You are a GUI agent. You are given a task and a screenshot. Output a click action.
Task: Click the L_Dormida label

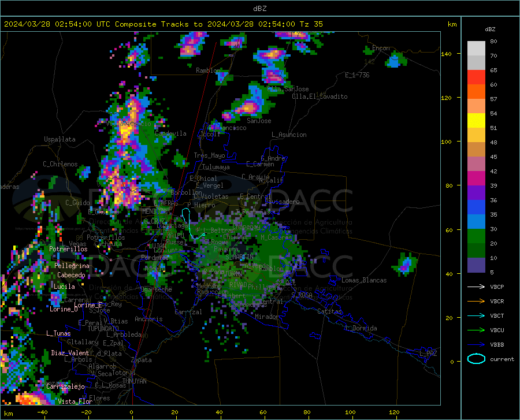[361, 328]
